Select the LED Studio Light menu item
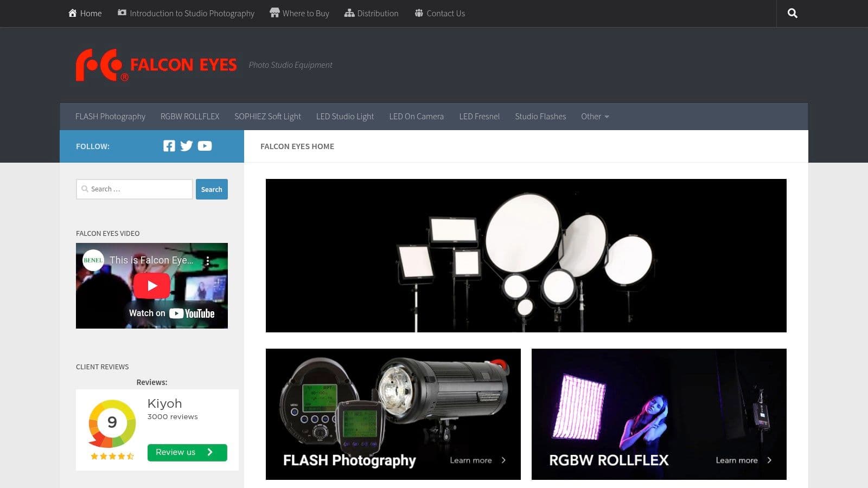868x488 pixels. coord(345,116)
